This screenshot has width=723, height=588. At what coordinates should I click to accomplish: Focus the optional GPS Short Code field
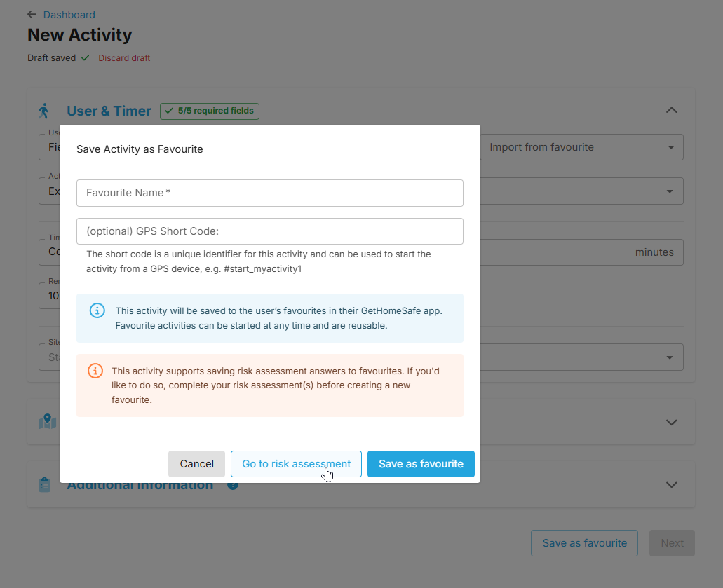click(x=269, y=231)
